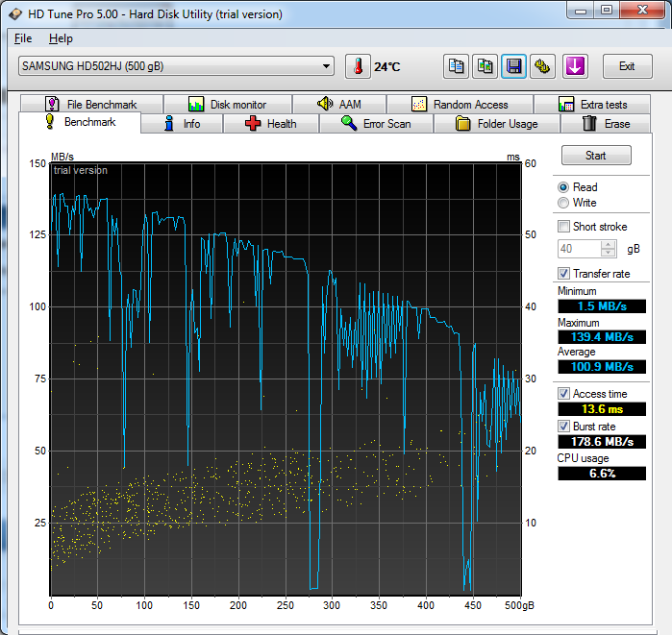
Task: Click the Exit button
Action: click(x=628, y=66)
